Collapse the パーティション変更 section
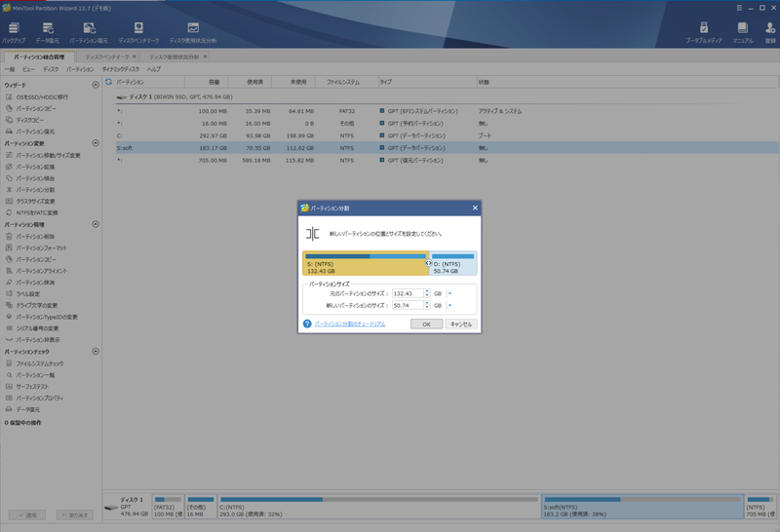 pyautogui.click(x=96, y=143)
